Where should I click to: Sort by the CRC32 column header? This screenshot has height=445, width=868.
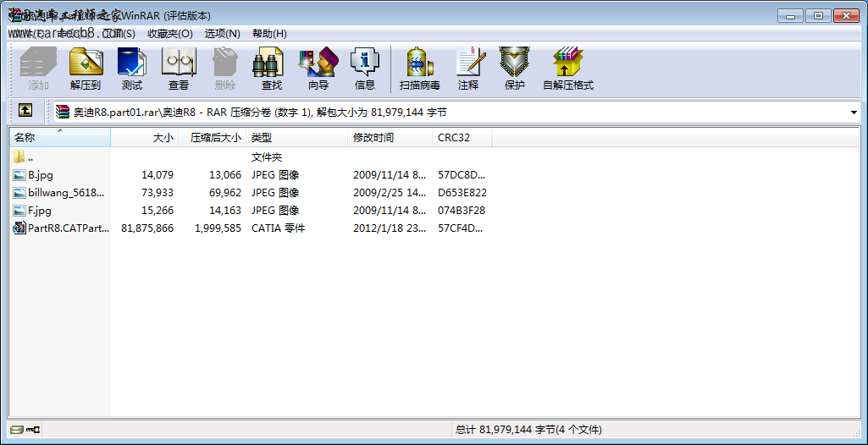tap(462, 138)
